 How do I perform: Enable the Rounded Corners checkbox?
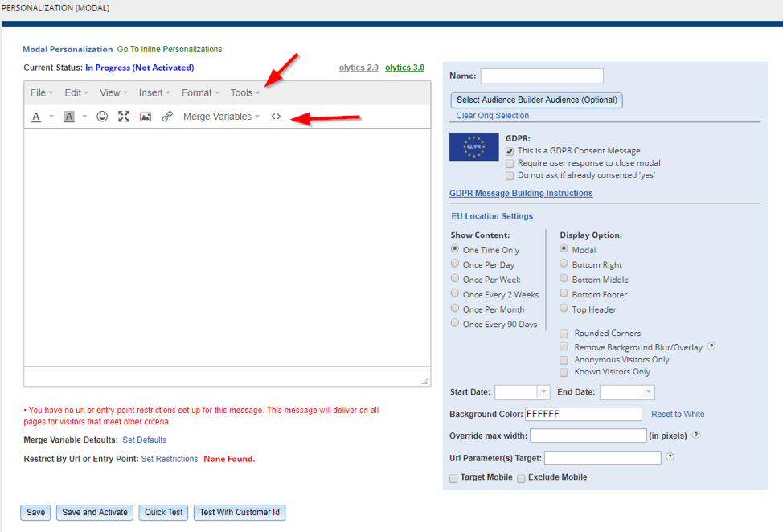point(564,334)
